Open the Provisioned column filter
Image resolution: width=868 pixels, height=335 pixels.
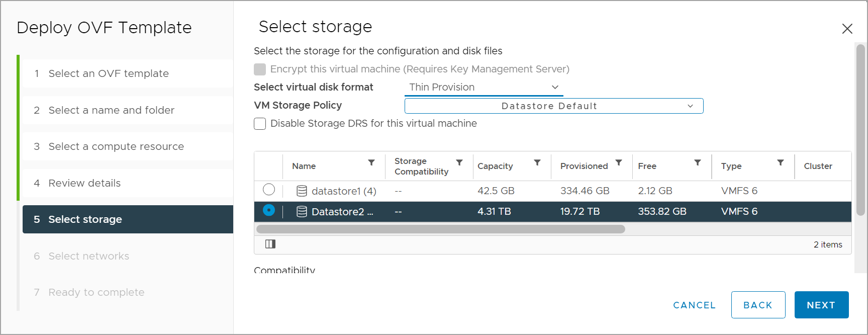pos(619,163)
